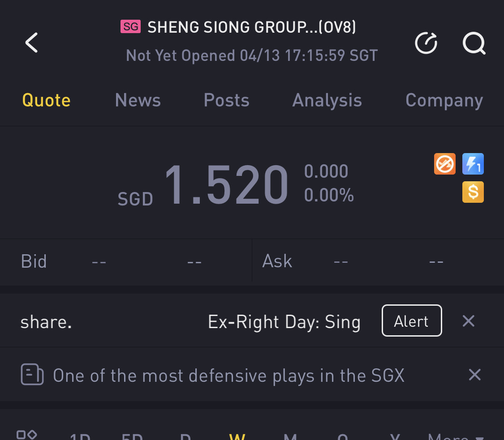Viewport: 504px width, 440px height.
Task: Switch to the Posts tab
Action: pyautogui.click(x=226, y=100)
